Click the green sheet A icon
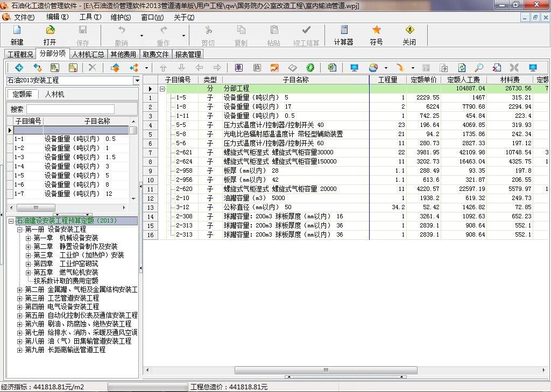The image size is (551, 392). click(55, 67)
